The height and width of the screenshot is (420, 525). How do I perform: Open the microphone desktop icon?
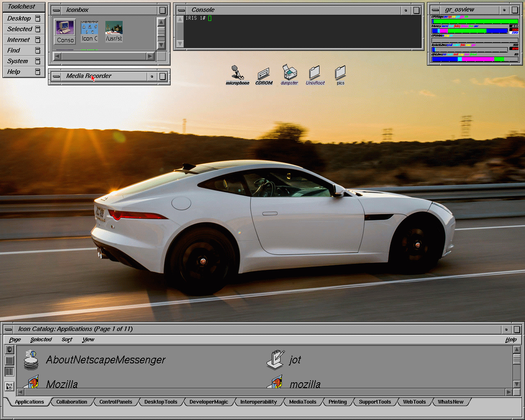(x=237, y=73)
